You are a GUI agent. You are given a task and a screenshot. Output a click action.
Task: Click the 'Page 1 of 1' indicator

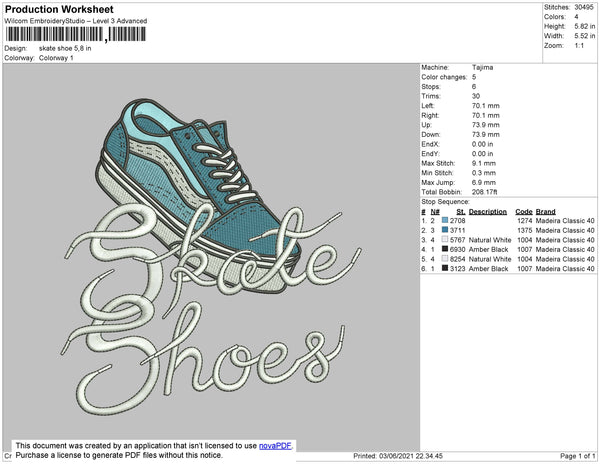click(x=577, y=456)
